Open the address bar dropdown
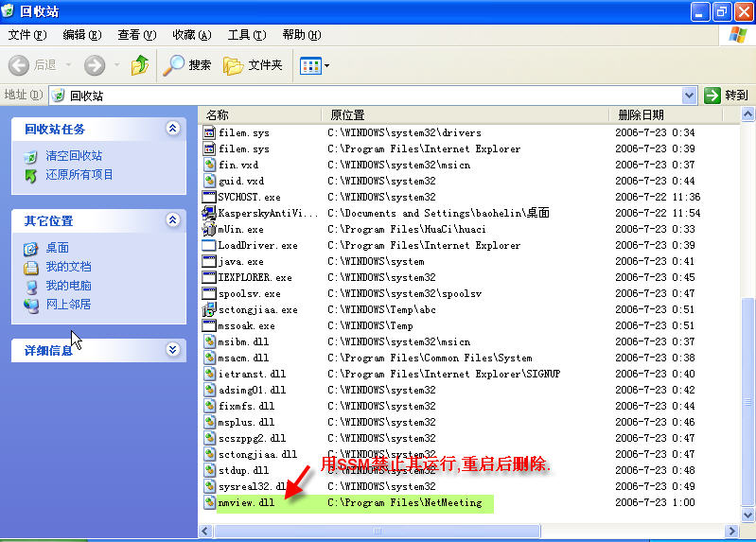756x542 pixels. (x=690, y=96)
